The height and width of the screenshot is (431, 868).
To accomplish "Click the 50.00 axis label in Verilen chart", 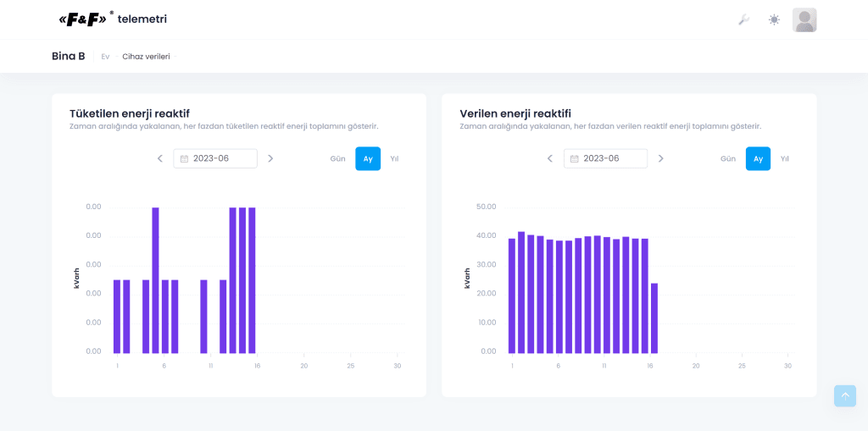I will pos(486,207).
